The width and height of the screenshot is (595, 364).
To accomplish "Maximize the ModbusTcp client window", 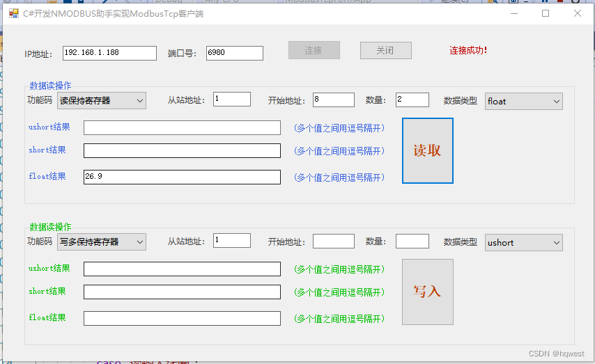I will (546, 14).
